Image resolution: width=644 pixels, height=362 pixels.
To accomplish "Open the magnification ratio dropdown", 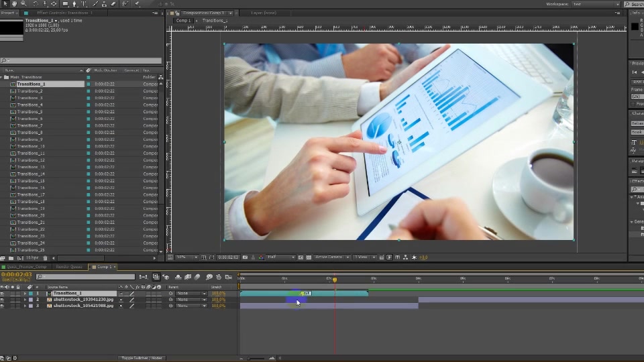I will pos(187,257).
